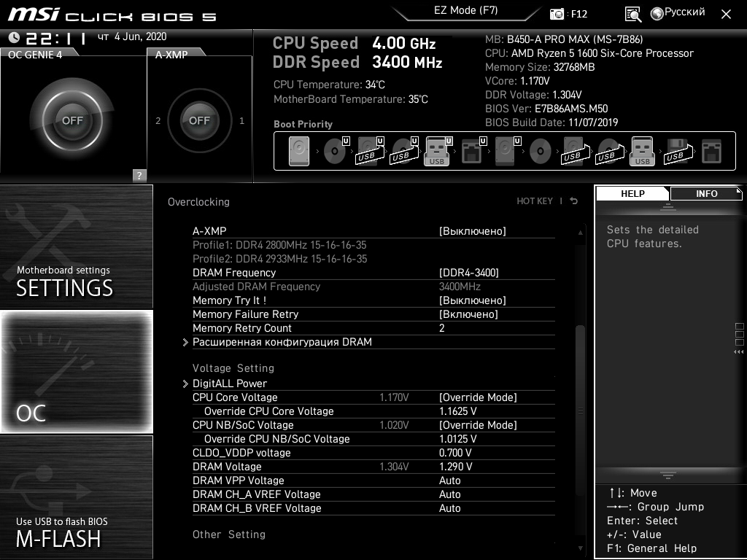
Task: Click the Other Setting heading
Action: 228,534
